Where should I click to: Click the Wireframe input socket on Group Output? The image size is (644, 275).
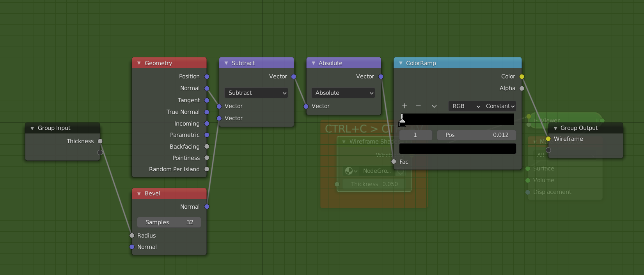548,139
